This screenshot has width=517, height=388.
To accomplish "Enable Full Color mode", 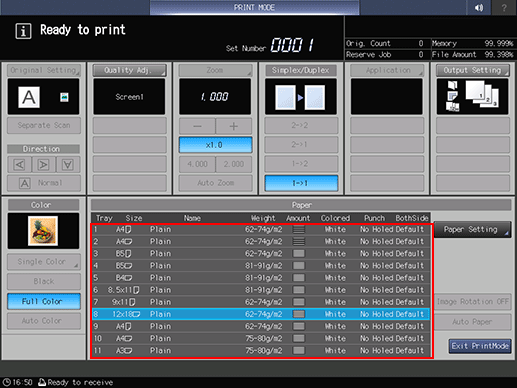I will 43,301.
